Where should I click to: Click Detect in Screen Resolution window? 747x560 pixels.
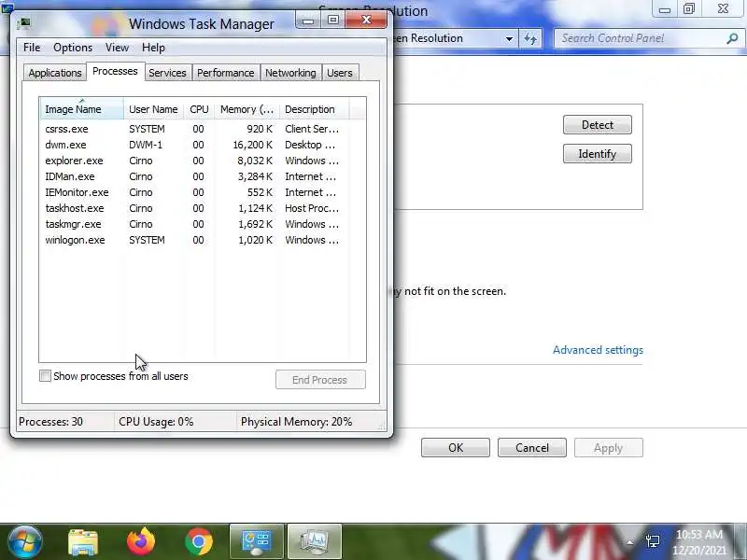click(598, 125)
